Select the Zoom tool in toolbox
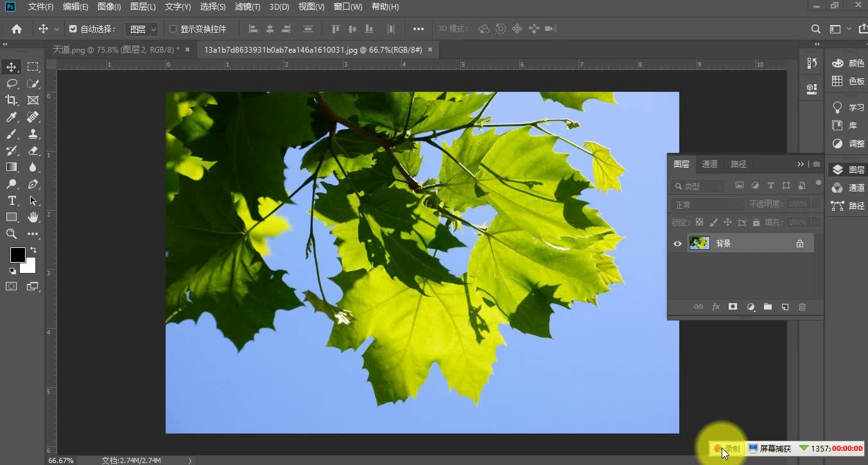868x465 pixels. click(12, 234)
